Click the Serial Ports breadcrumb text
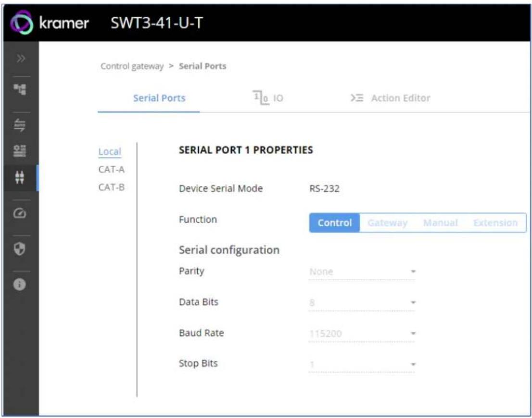Image resolution: width=532 pixels, height=418 pixels. click(203, 66)
